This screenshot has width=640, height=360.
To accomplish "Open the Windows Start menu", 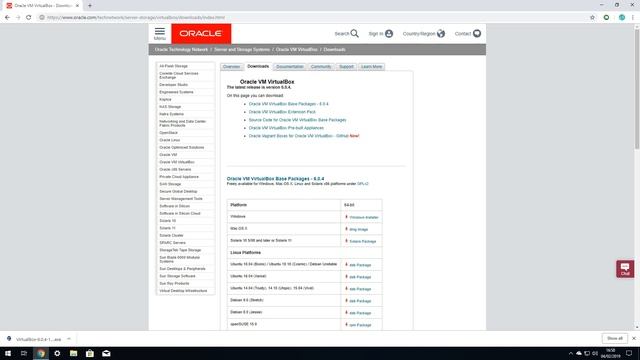I will point(8,353).
